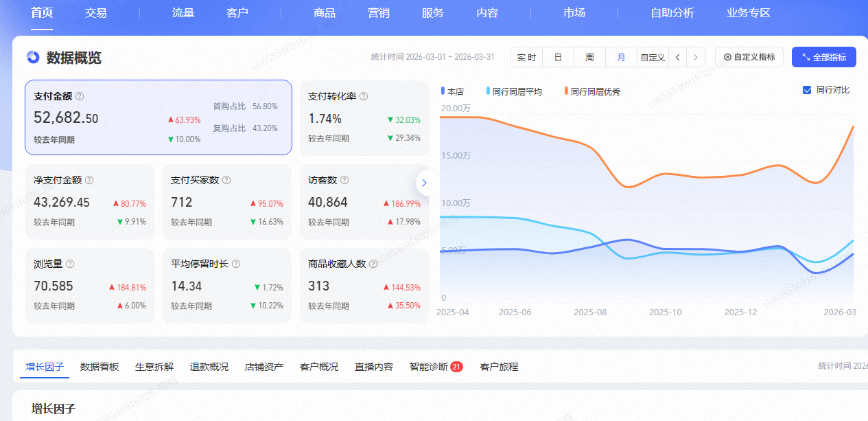Open the 内容 top navigation item
868x421 pixels.
[487, 13]
